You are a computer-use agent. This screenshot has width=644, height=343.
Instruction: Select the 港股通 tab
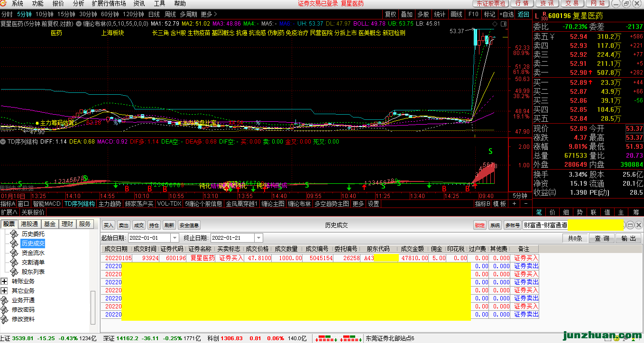pyautogui.click(x=29, y=224)
